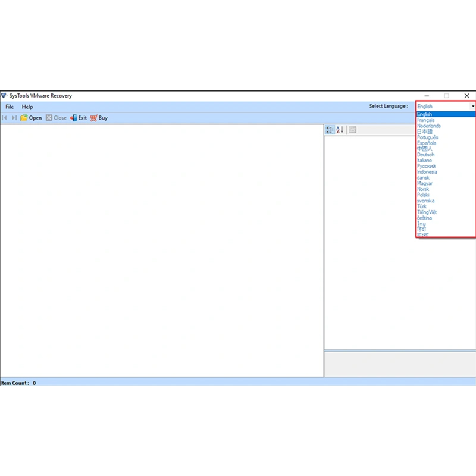
Task: Click the Property Pages icon
Action: pos(352,130)
